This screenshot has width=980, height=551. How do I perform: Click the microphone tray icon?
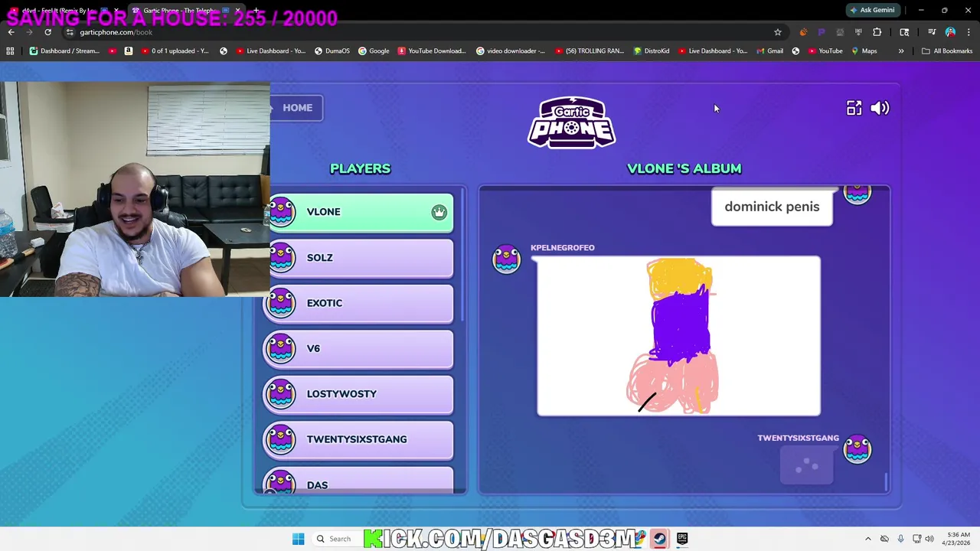point(900,539)
